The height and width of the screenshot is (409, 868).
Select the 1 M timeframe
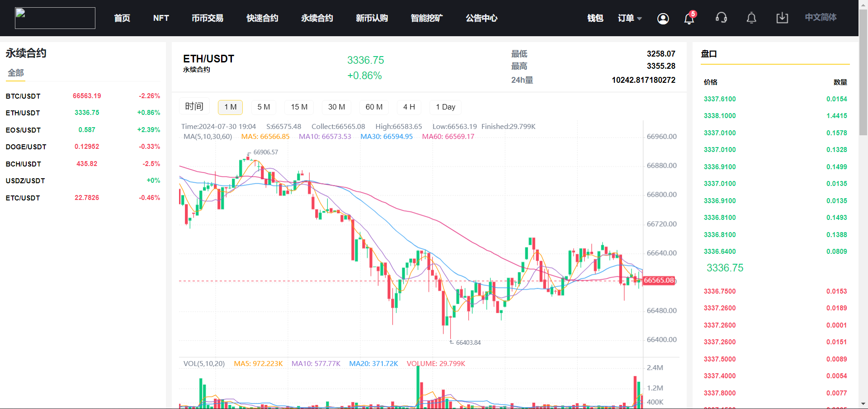click(230, 107)
